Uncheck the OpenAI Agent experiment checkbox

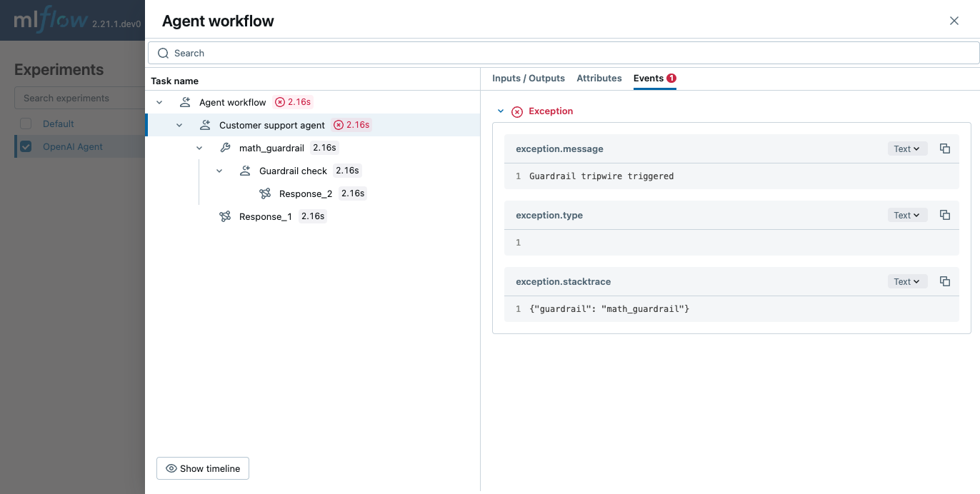click(x=26, y=146)
